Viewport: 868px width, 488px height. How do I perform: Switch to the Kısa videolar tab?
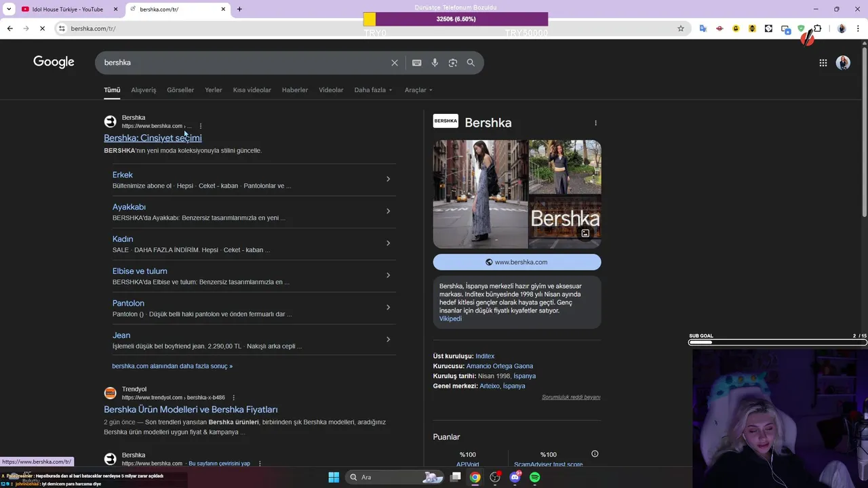coord(252,90)
